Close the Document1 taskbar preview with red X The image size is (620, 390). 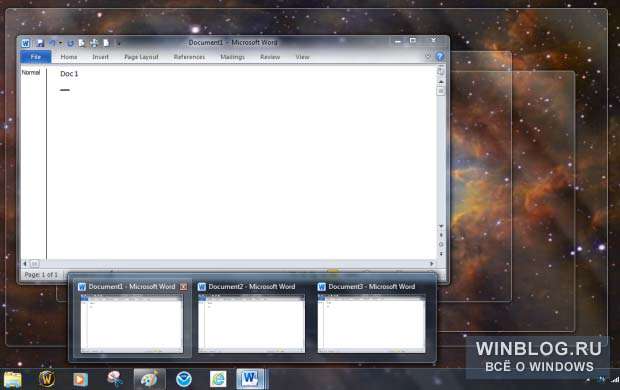[x=183, y=287]
